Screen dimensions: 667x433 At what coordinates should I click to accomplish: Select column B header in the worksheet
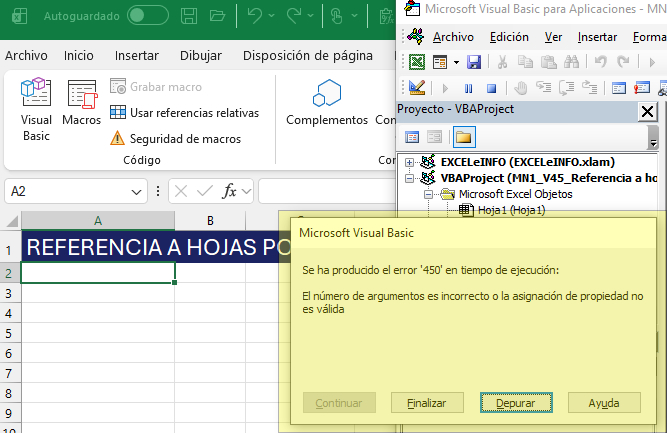coord(211,221)
